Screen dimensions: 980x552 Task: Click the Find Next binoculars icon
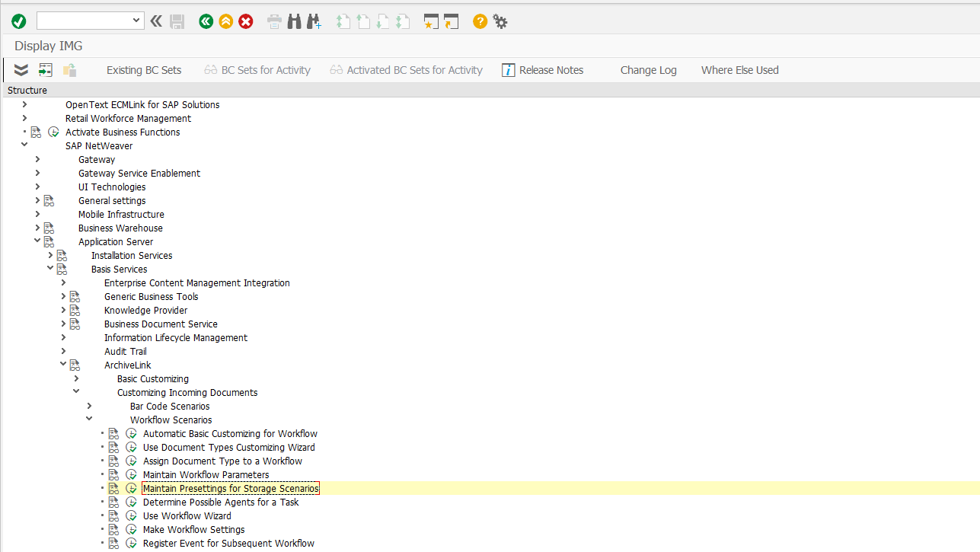click(x=314, y=21)
